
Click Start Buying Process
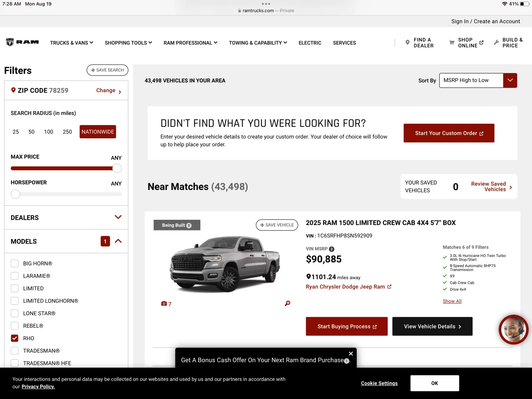[x=347, y=326]
